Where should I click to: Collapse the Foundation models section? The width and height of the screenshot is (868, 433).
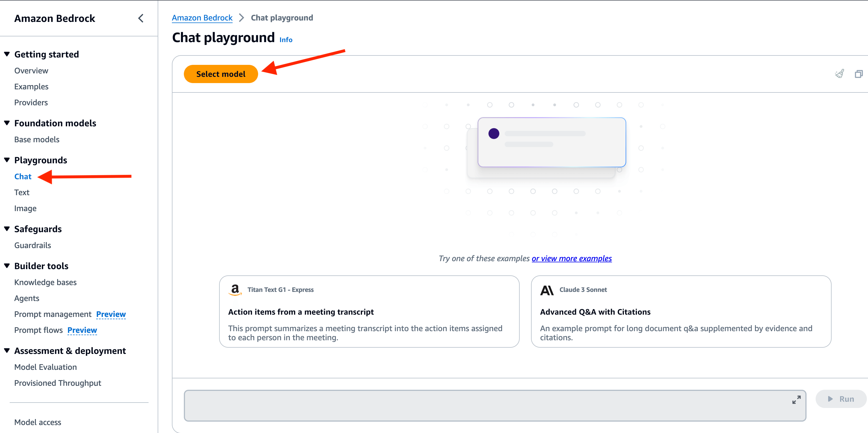point(7,123)
